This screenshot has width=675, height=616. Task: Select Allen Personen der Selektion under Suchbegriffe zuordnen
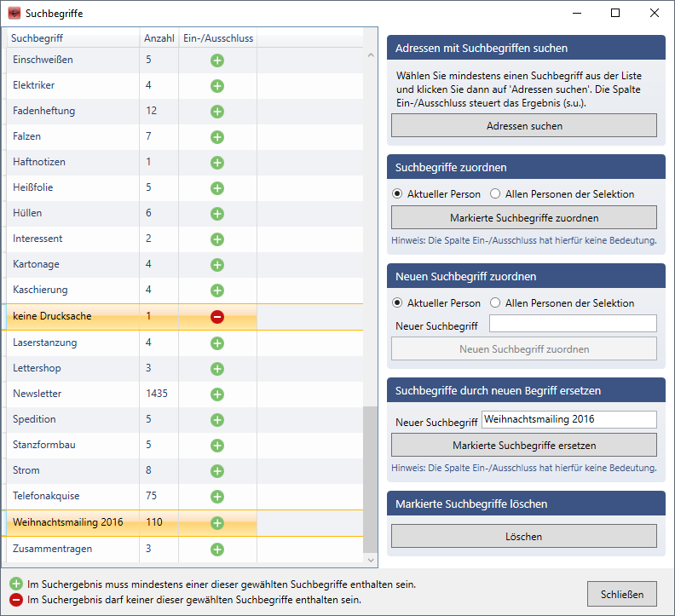point(495,193)
